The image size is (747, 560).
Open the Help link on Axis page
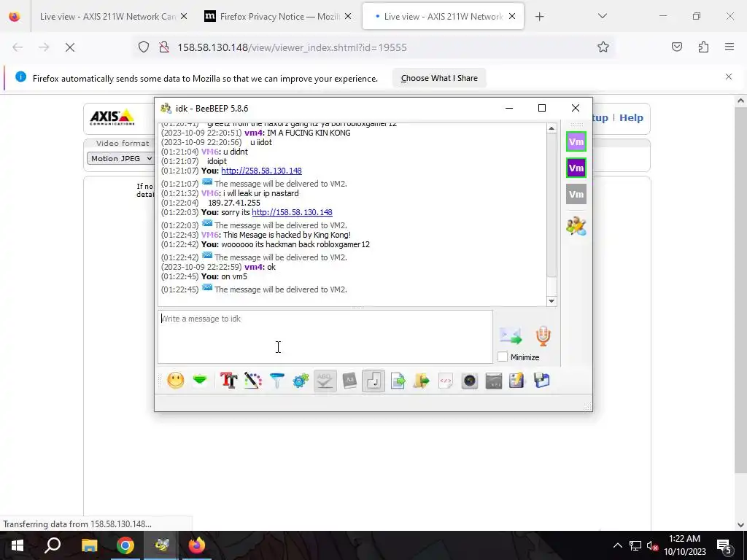pyautogui.click(x=631, y=117)
